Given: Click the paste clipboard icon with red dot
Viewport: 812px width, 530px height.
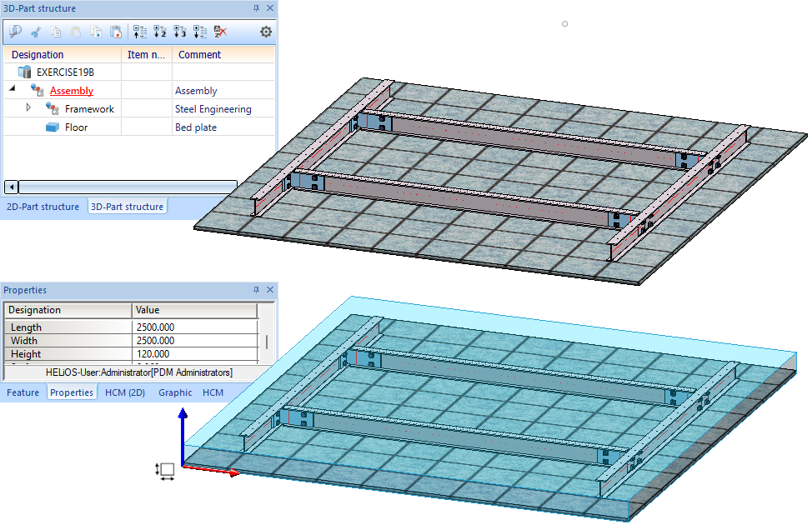Looking at the screenshot, I should click(x=116, y=32).
